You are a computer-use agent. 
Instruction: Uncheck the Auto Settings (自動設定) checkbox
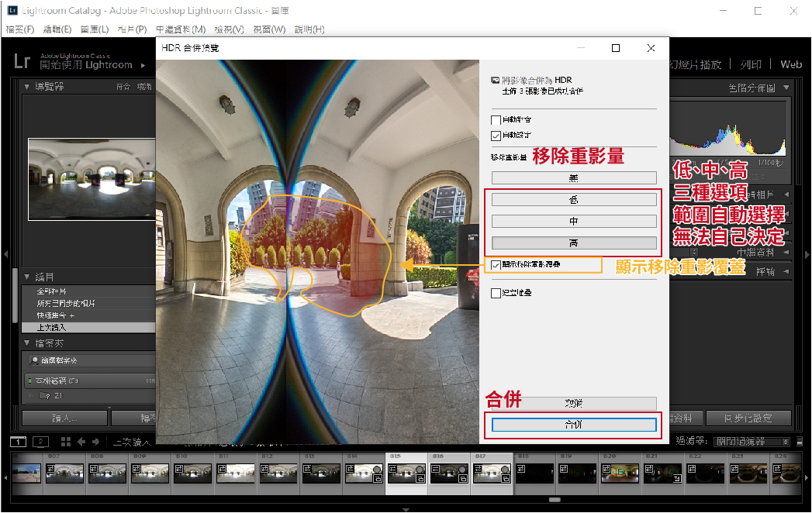click(x=496, y=136)
